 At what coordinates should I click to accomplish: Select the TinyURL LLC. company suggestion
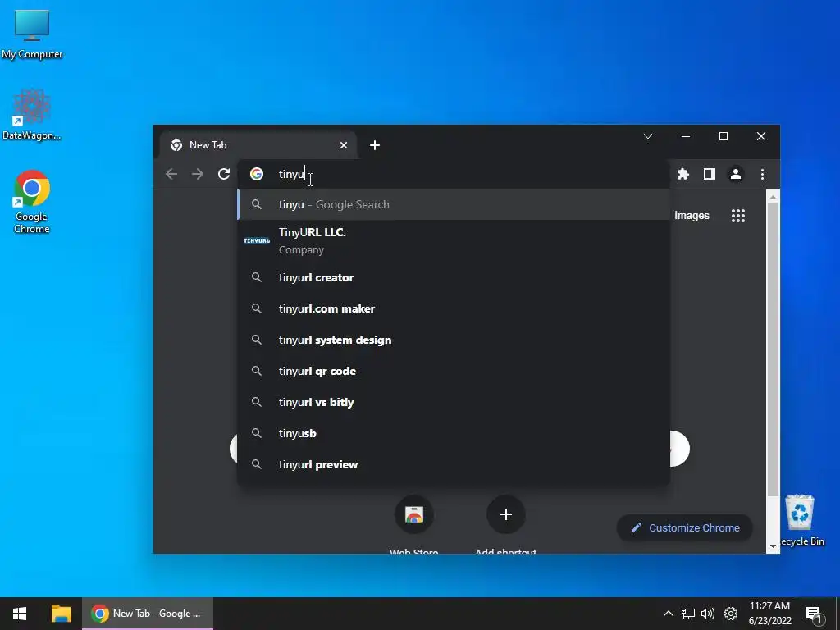453,240
